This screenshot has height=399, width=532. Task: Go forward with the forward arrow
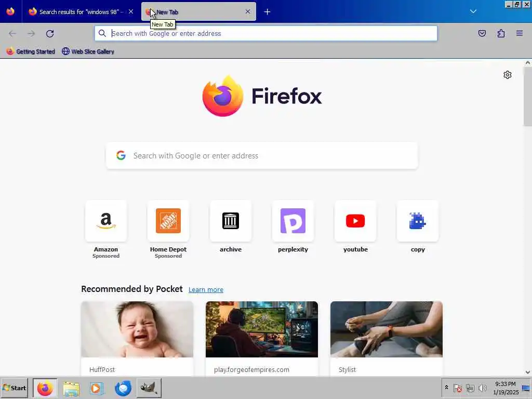31,33
